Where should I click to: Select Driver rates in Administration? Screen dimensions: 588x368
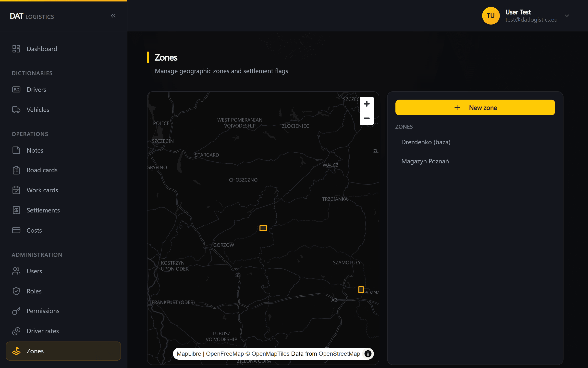(x=63, y=331)
